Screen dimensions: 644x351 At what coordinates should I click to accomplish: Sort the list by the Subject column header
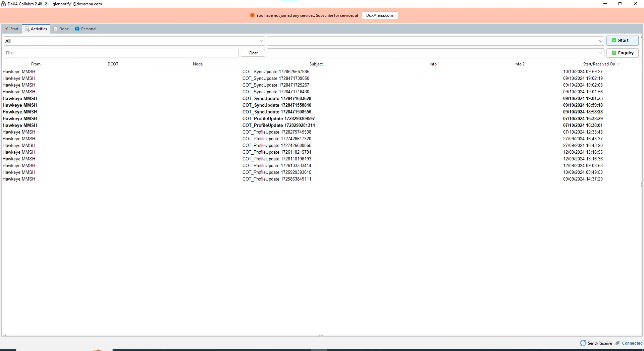coord(316,64)
